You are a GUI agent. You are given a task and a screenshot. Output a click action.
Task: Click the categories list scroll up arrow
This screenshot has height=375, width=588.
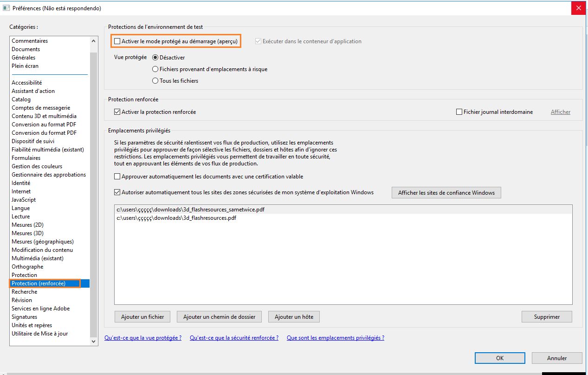point(94,41)
